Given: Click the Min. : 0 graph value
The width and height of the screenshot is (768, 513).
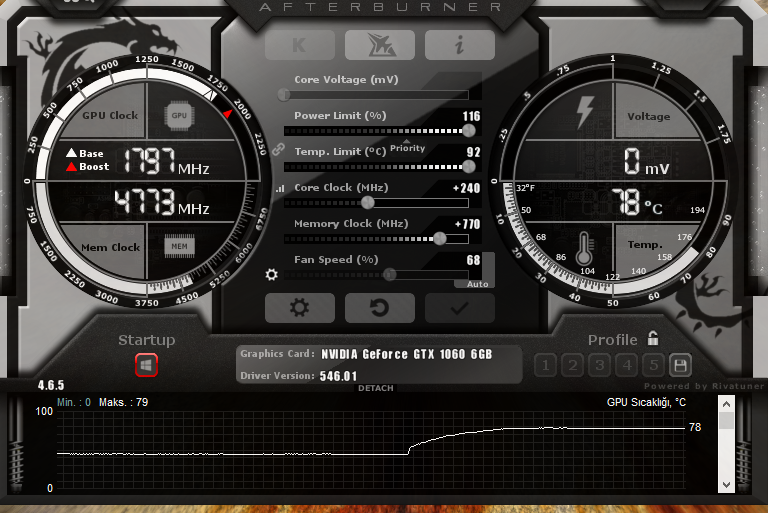Looking at the screenshot, I should click(x=74, y=402).
